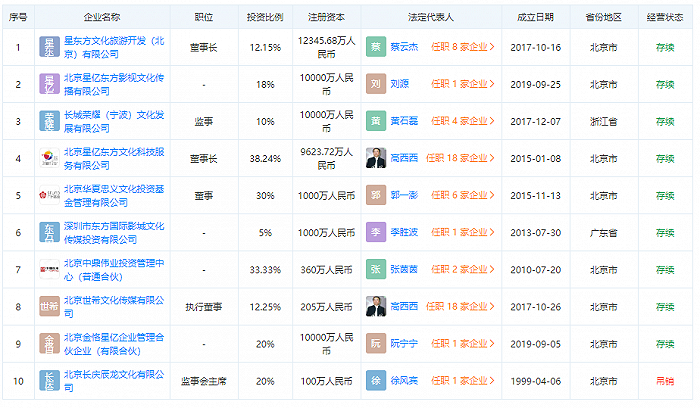700x408 pixels.
Task: Click the brown 世希 company logo
Action: tap(50, 306)
